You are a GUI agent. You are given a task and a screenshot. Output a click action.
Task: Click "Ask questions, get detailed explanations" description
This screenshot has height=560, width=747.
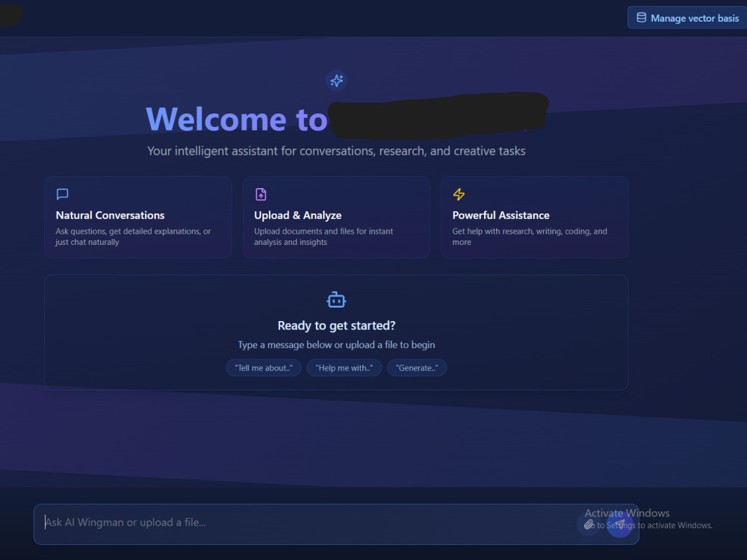point(134,237)
